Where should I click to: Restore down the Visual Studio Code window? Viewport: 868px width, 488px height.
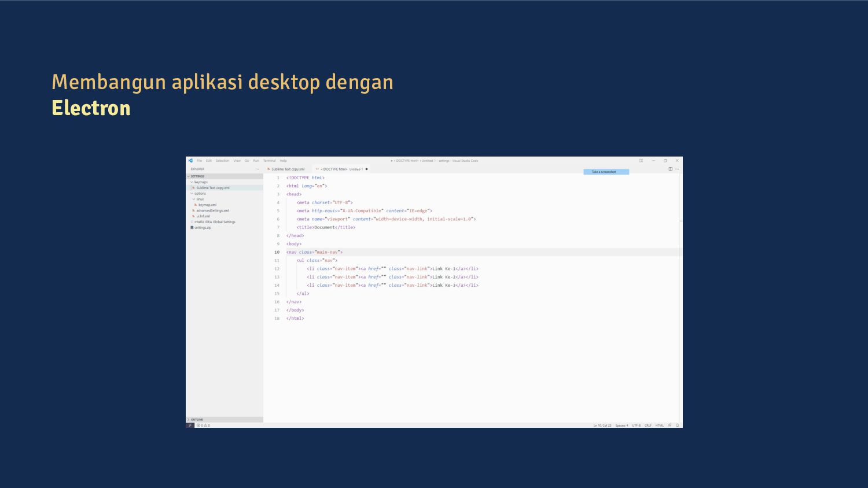[x=665, y=161]
